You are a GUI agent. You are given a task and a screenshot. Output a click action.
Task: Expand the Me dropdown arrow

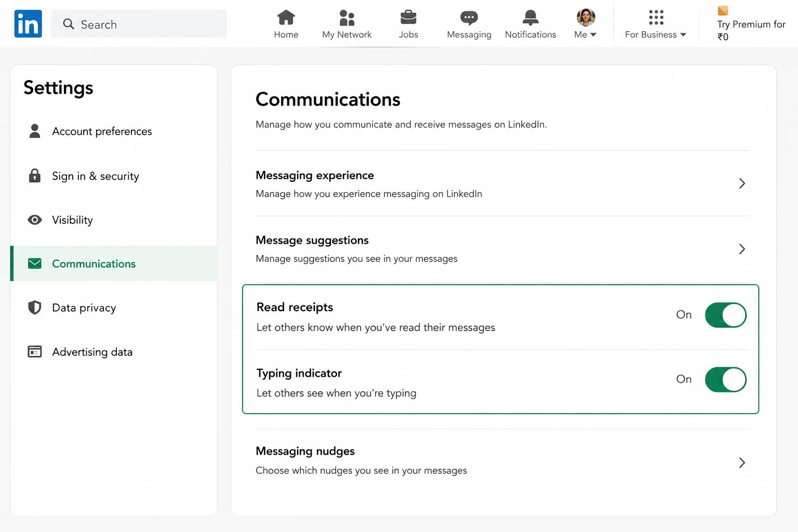[x=593, y=35]
